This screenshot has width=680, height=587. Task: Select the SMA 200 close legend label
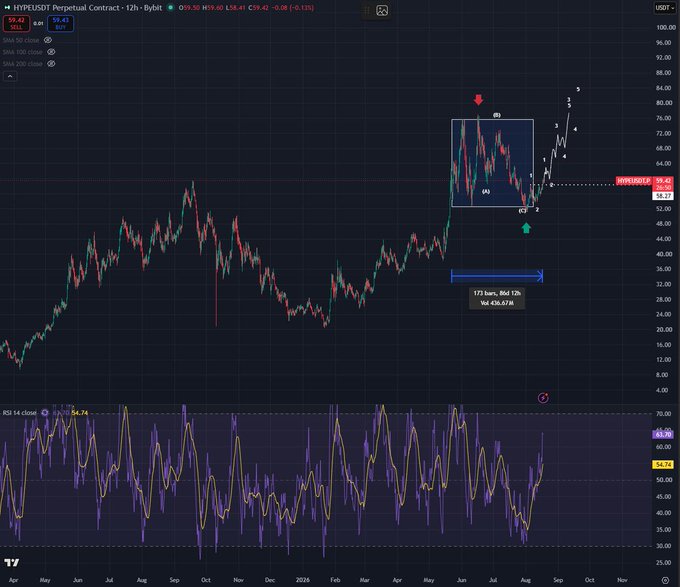[23, 64]
